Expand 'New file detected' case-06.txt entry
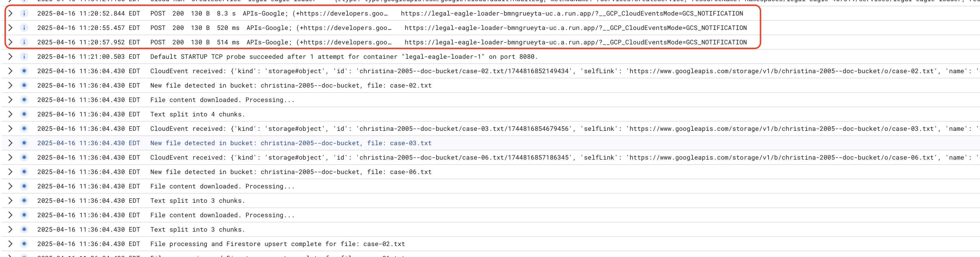980x257 pixels. [10, 172]
